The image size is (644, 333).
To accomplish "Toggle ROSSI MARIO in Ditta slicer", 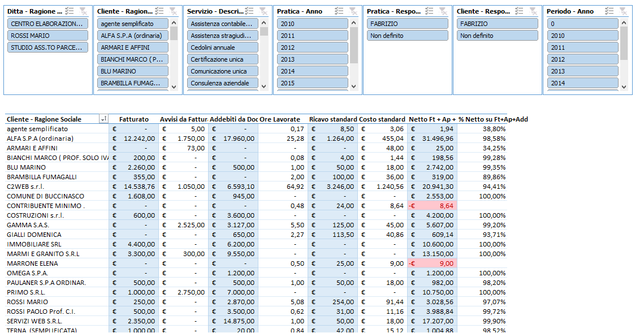I will click(x=48, y=36).
